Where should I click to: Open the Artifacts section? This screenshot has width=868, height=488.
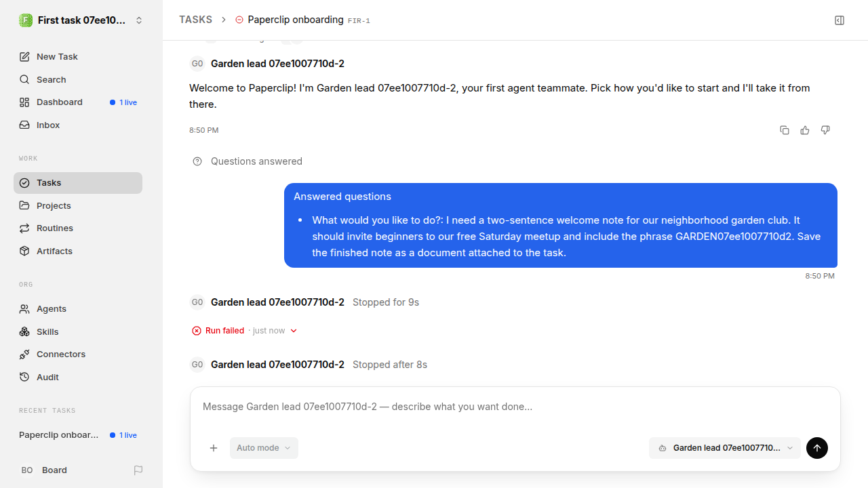(x=78, y=251)
